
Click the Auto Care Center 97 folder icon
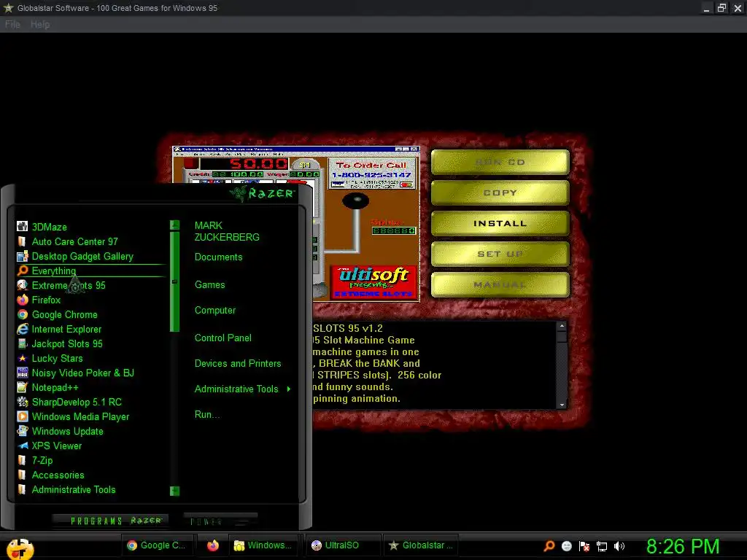click(x=22, y=241)
